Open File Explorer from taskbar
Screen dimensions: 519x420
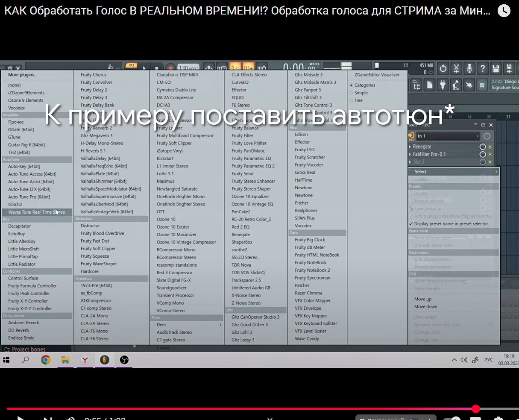(x=65, y=360)
